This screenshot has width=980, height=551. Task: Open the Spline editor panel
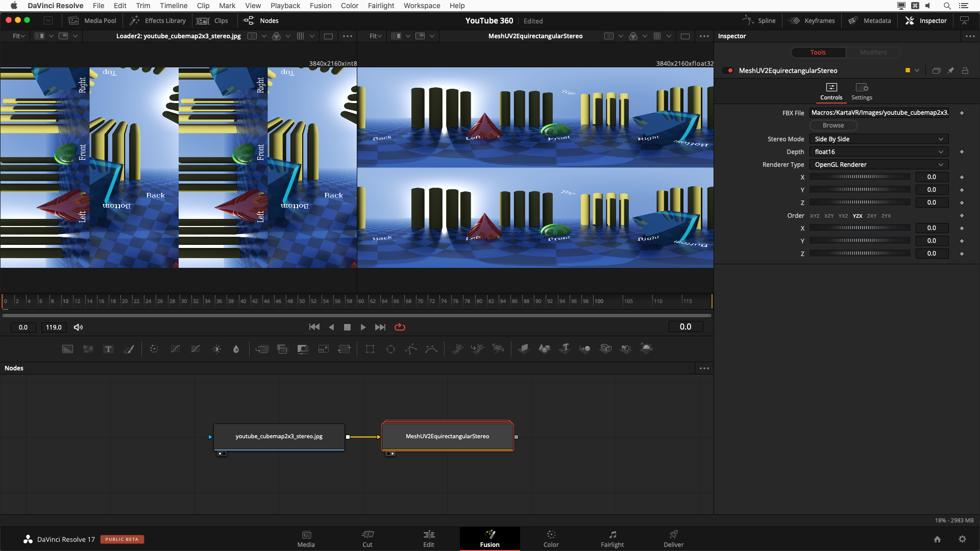(759, 21)
